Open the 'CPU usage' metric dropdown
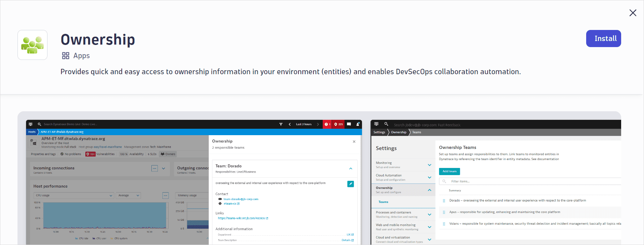Screen dimensions: 644x245 (74, 195)
